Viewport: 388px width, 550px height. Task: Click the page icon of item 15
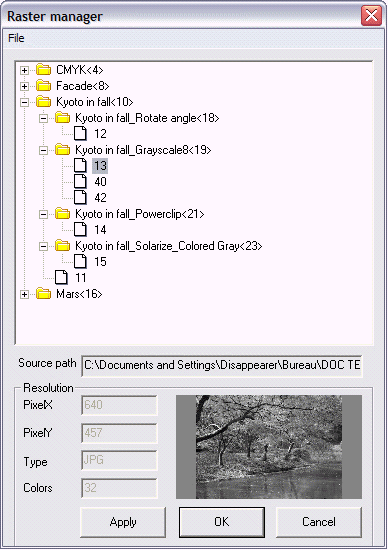[80, 261]
